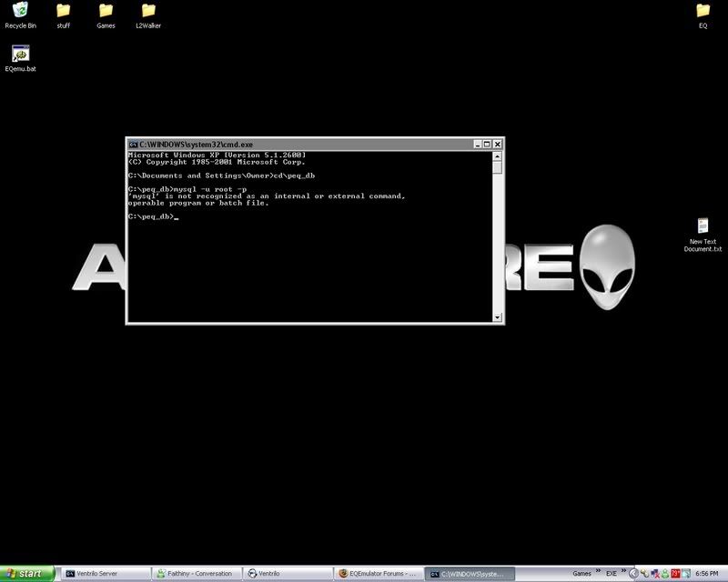The width and height of the screenshot is (728, 582).
Task: Click the current C:\peq_db> prompt line
Action: point(153,216)
